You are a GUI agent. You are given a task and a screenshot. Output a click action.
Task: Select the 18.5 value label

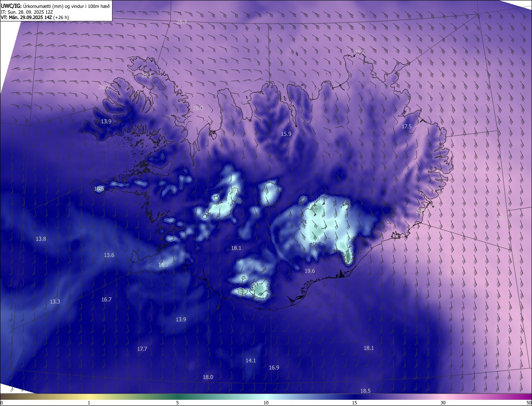coord(365,391)
